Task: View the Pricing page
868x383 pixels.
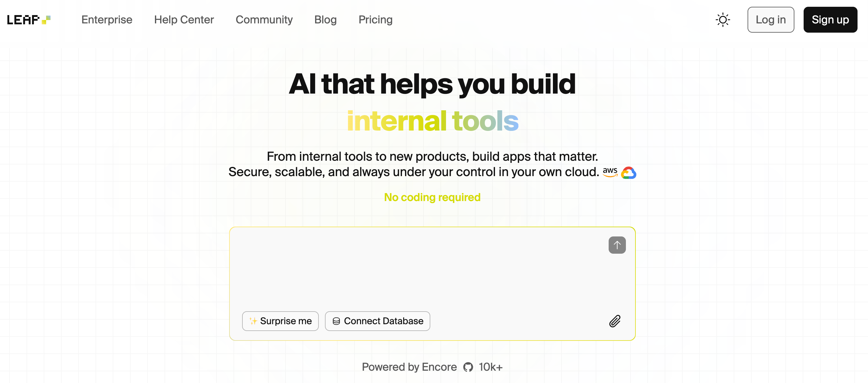Action: tap(375, 20)
